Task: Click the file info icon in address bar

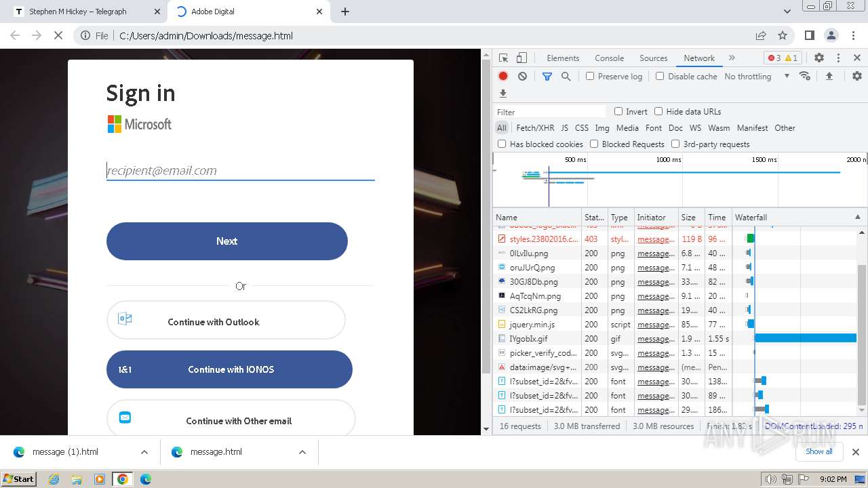Action: pyautogui.click(x=86, y=36)
